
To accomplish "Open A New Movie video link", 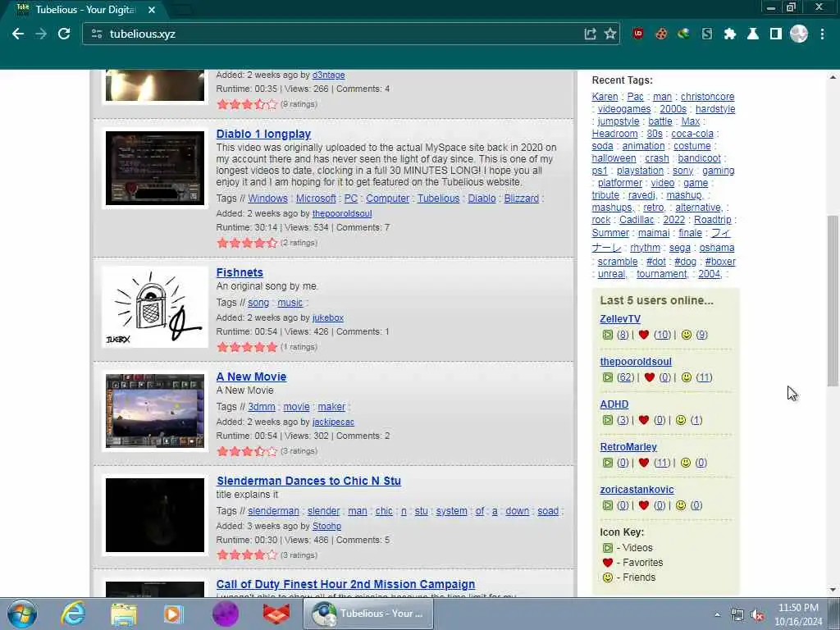I will [251, 377].
